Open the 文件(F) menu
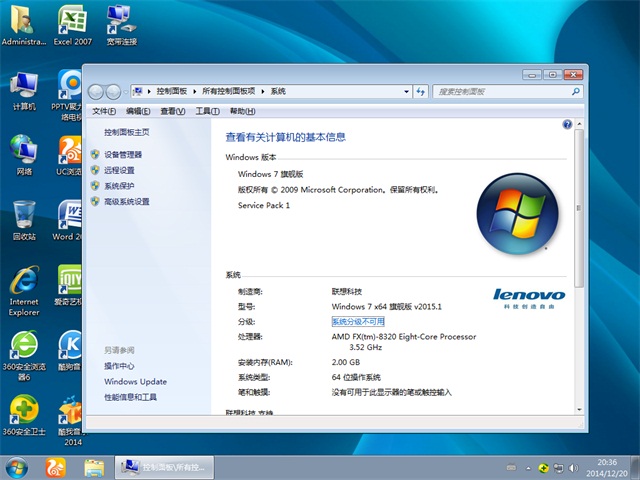This screenshot has height=480, width=640. (105, 111)
